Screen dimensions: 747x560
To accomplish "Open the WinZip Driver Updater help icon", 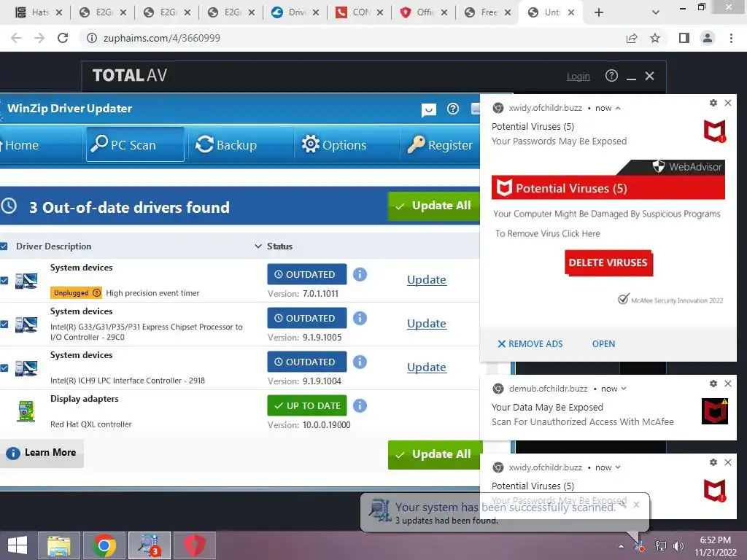I will coord(452,109).
